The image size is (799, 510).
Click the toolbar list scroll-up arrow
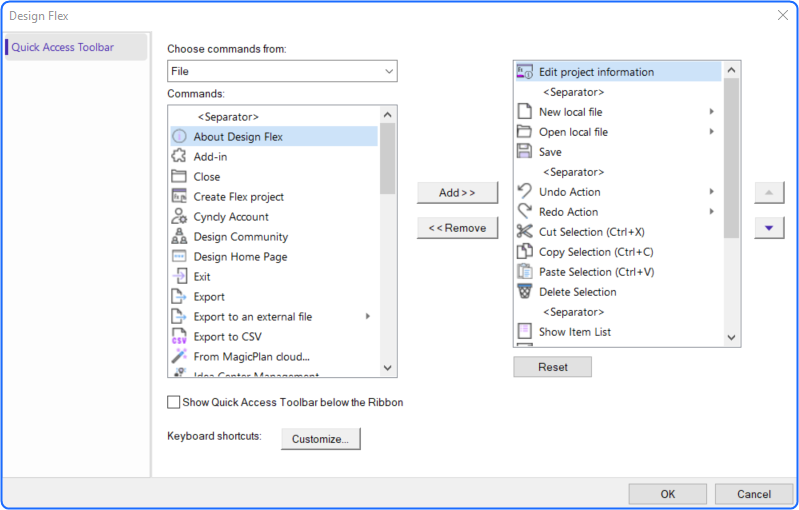[731, 70]
